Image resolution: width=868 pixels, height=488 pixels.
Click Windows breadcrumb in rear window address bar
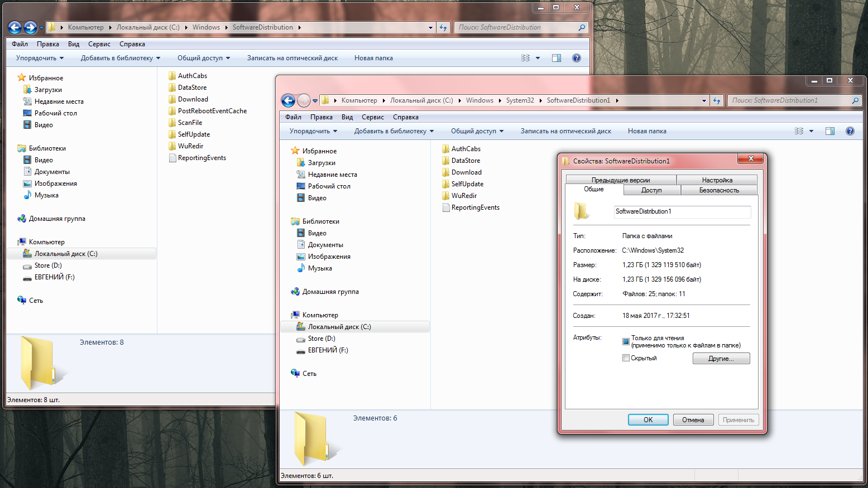point(206,27)
